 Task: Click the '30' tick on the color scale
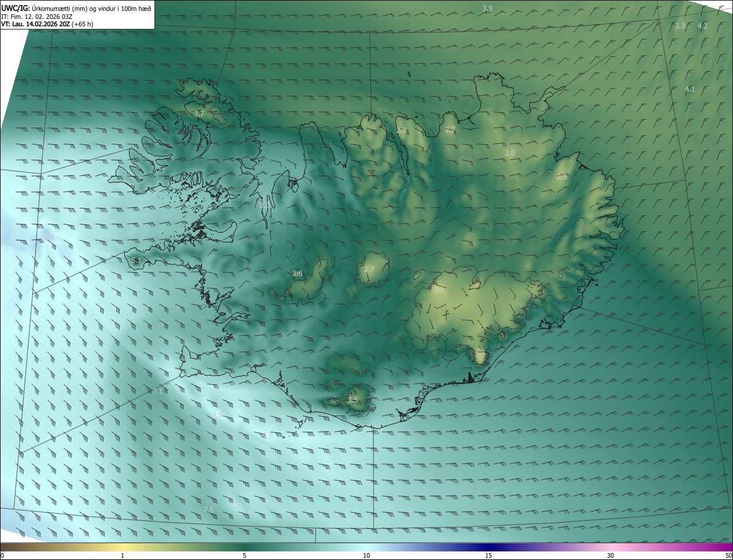pyautogui.click(x=610, y=555)
